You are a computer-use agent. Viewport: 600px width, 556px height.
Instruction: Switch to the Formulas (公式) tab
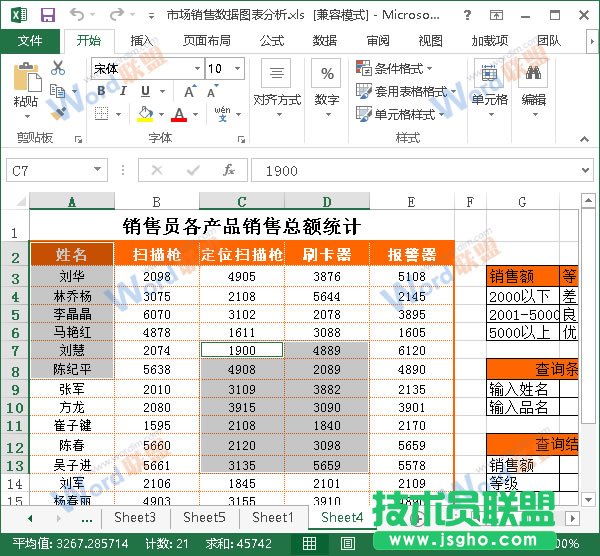pos(272,41)
